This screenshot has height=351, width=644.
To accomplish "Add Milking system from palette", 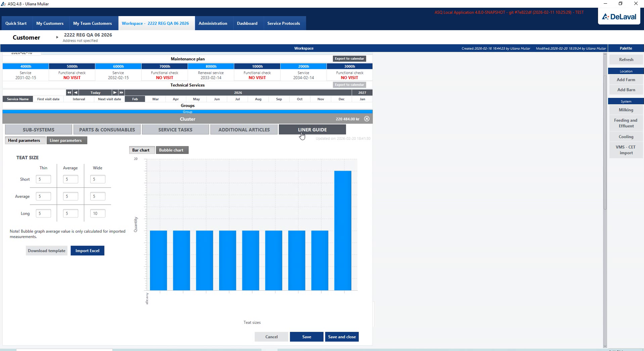I will 626,110.
